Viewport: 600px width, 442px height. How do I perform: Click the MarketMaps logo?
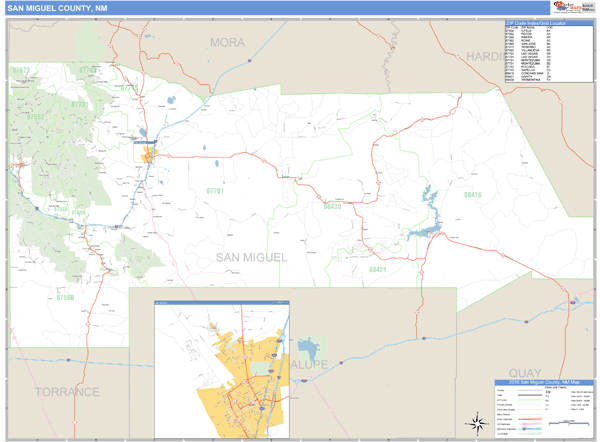(569, 8)
